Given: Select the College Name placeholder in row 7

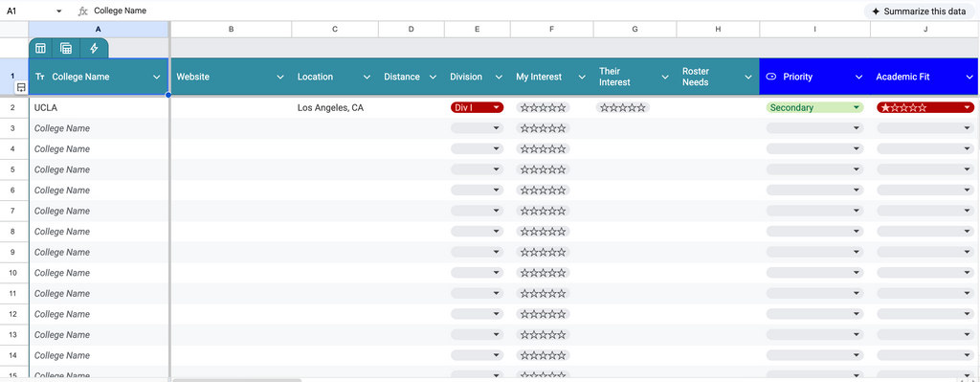Looking at the screenshot, I should click(99, 211).
